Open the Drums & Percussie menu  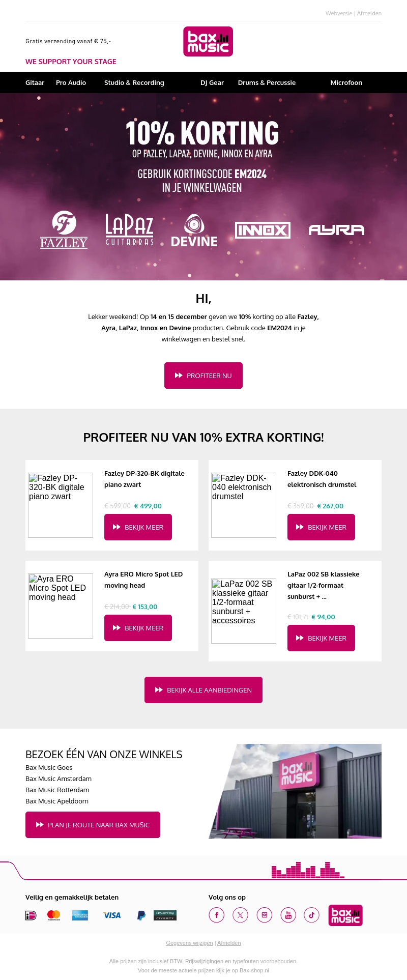[267, 82]
